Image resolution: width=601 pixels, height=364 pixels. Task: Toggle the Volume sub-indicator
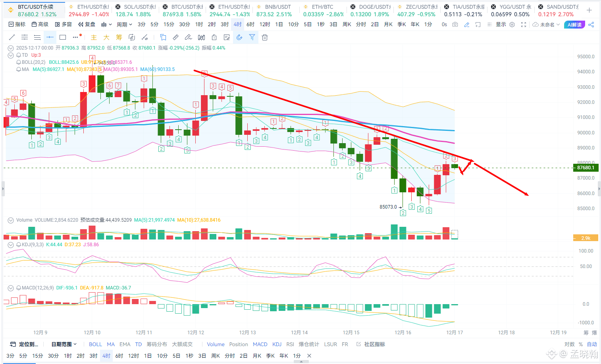[216, 344]
